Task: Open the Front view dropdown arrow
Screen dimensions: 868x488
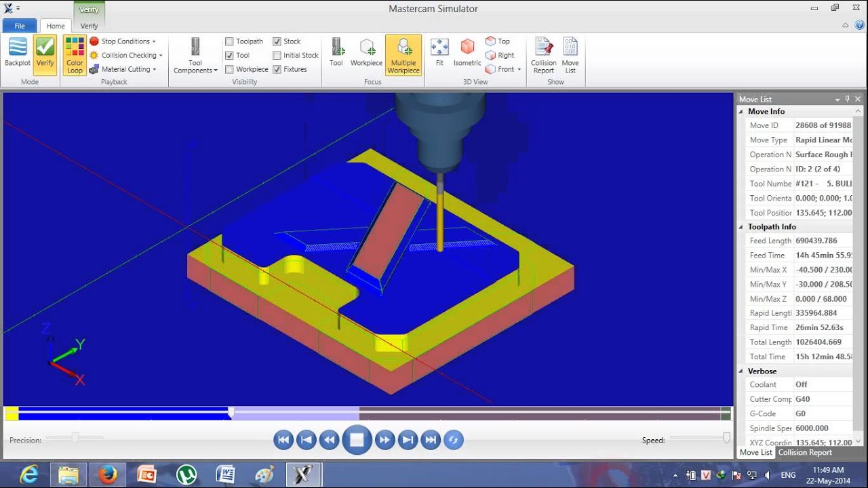Action: click(519, 69)
